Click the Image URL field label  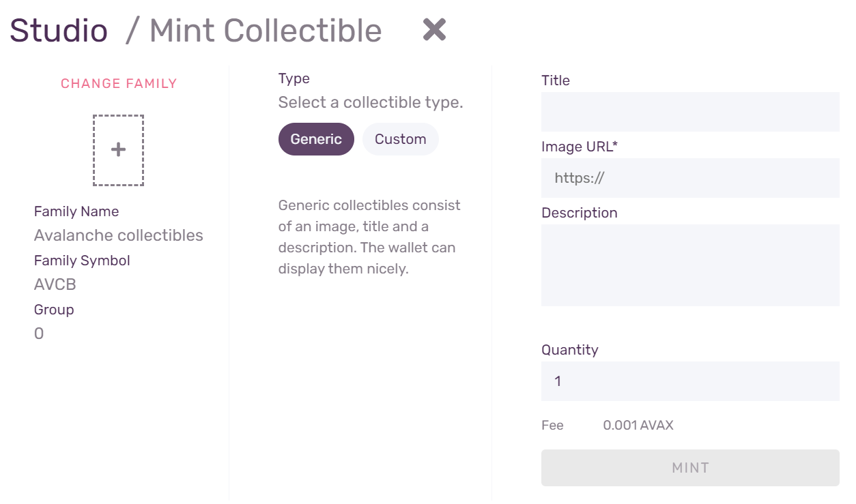(579, 147)
